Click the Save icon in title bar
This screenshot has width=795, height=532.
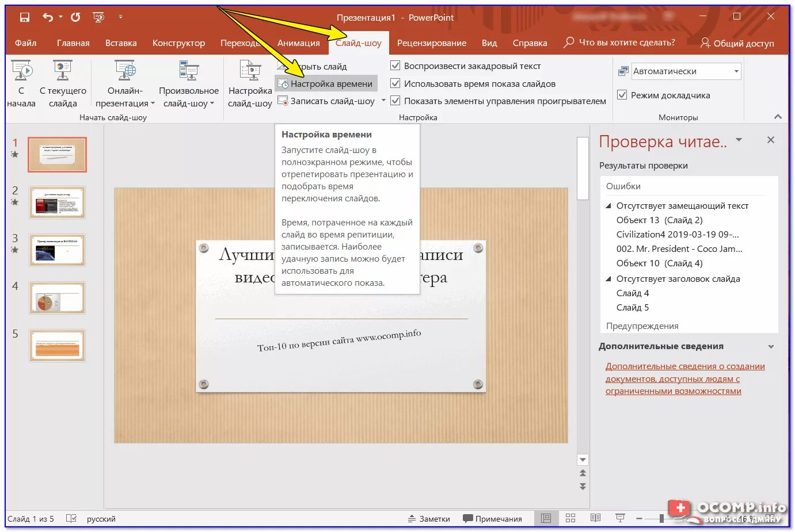24,17
